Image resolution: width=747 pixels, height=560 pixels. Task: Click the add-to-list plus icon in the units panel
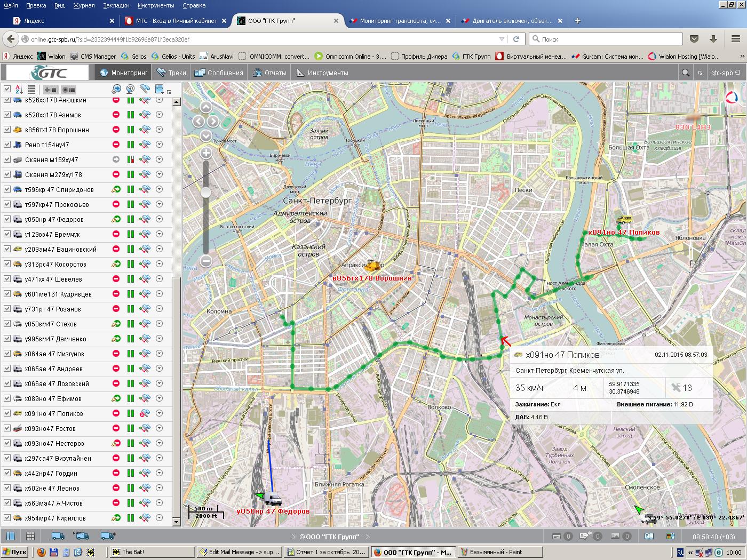51,90
